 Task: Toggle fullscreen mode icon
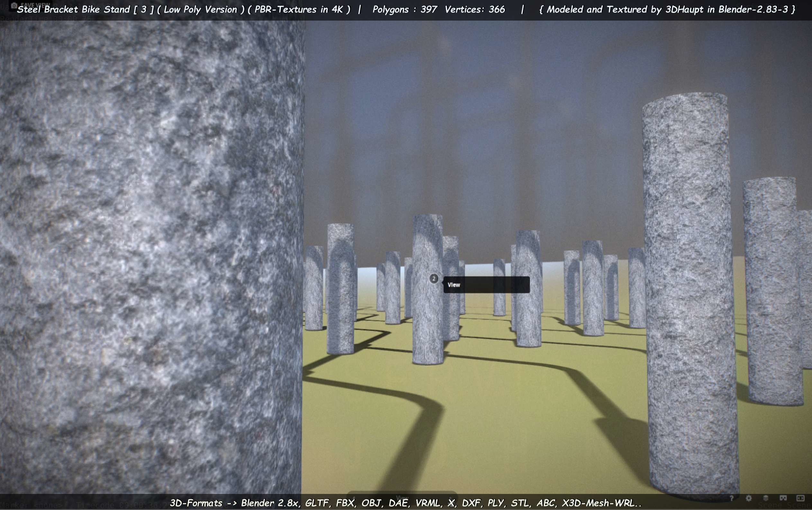[800, 498]
